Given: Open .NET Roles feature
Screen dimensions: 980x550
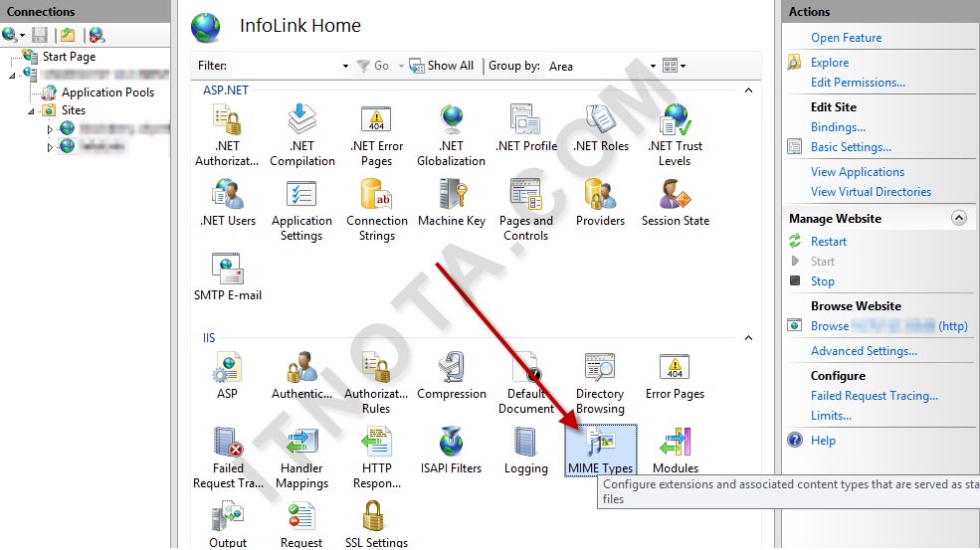Looking at the screenshot, I should click(x=601, y=128).
